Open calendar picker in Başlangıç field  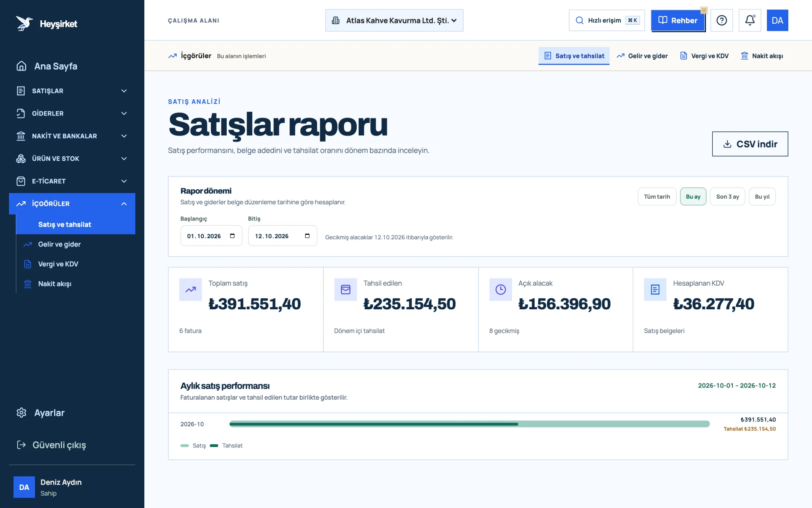click(232, 236)
